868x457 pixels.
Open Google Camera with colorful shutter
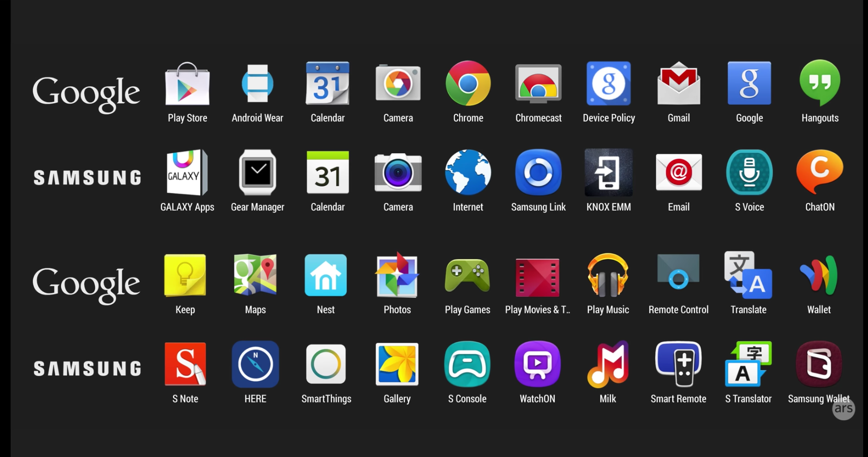398,83
